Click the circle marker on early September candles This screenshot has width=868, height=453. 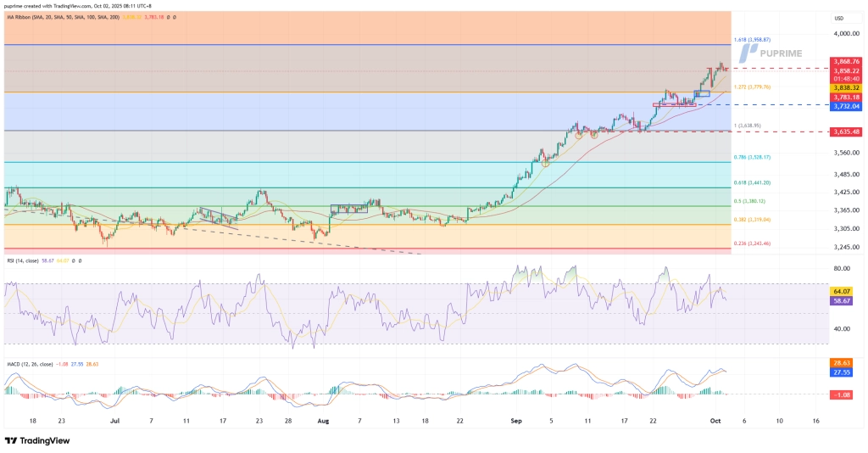[x=546, y=162]
